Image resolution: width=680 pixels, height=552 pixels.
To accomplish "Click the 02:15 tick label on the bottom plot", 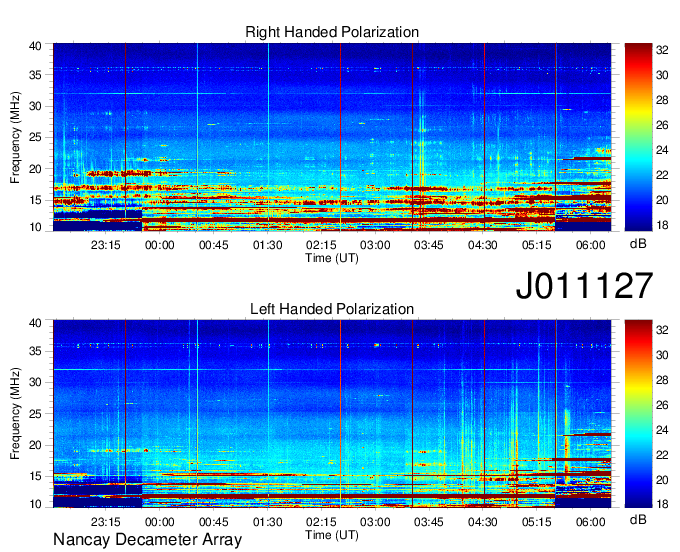I will pos(321,522).
